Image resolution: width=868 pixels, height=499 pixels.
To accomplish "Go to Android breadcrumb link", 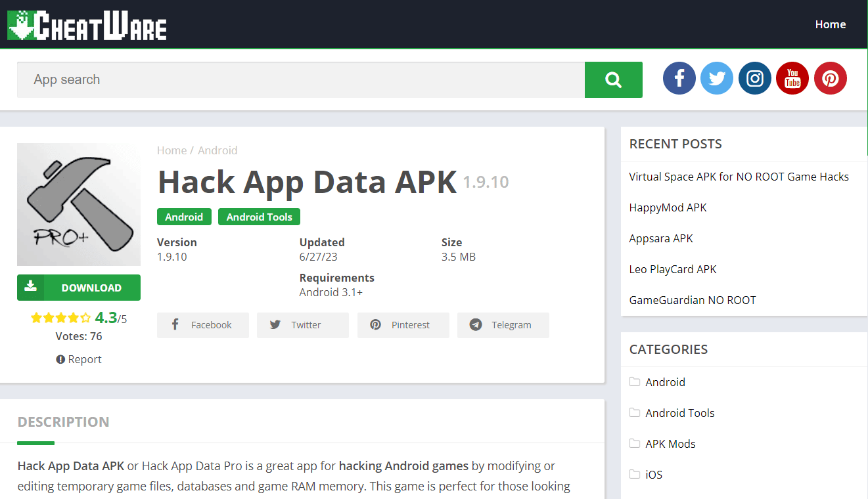I will [x=217, y=150].
